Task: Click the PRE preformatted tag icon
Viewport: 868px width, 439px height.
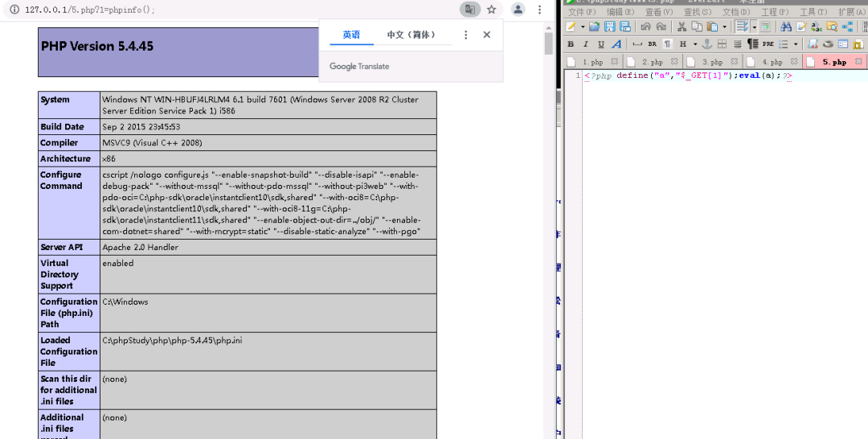Action: tap(768, 44)
